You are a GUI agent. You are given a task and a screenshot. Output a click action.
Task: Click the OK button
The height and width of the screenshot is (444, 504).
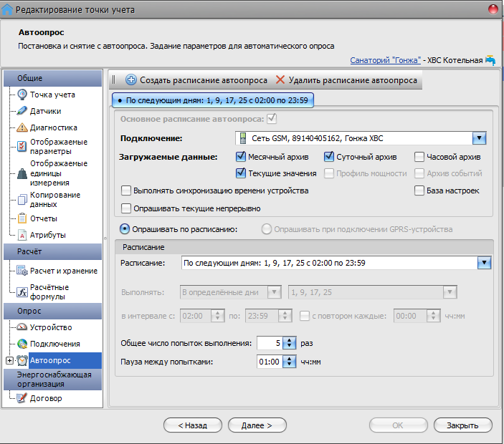pos(399,425)
